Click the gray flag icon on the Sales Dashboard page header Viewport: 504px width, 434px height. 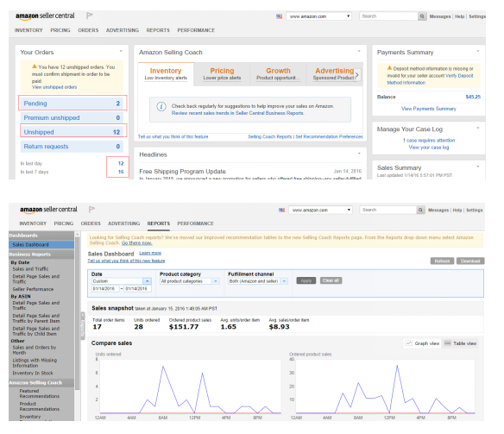pyautogui.click(x=91, y=210)
